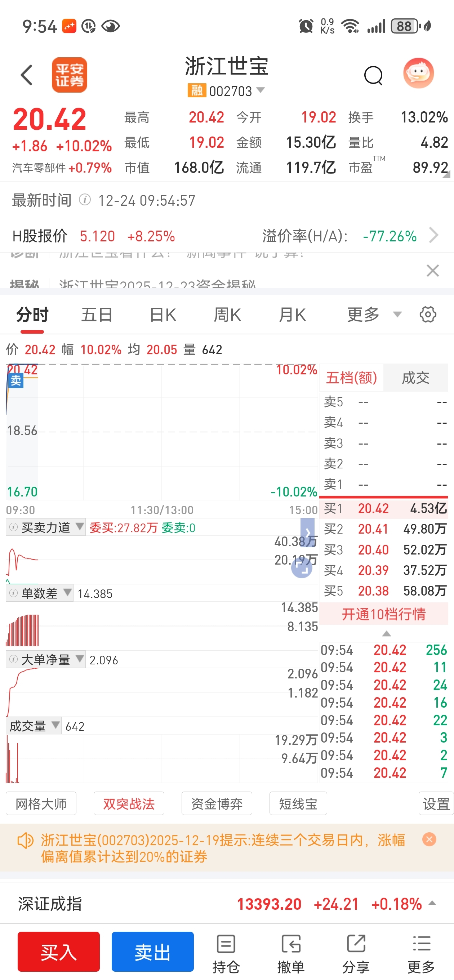Image resolution: width=454 pixels, height=980 pixels.
Task: Close the news ticker banner
Action: [433, 271]
